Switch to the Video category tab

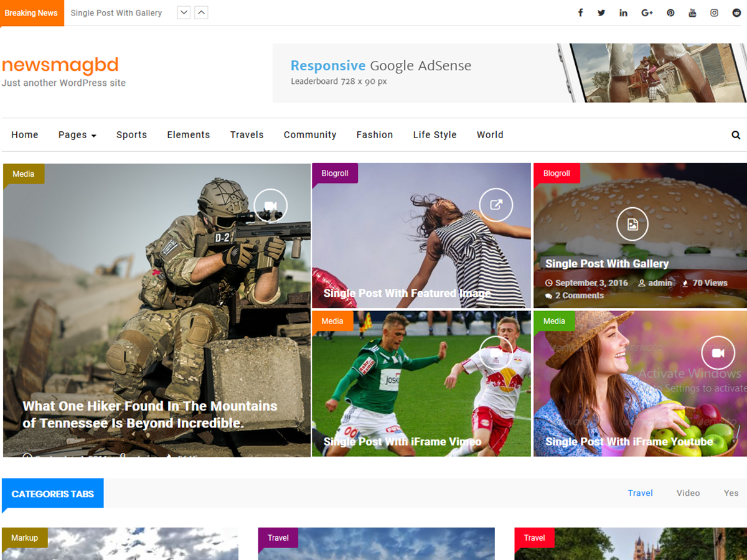click(688, 493)
